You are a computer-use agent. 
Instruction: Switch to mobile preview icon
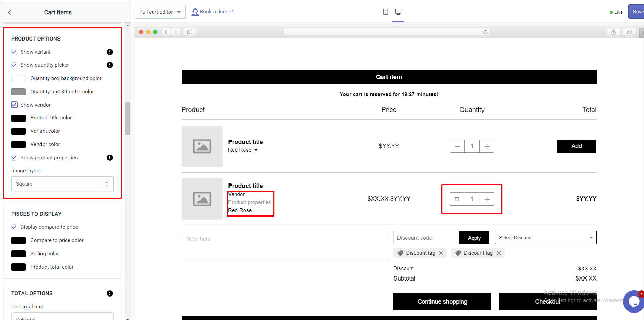pyautogui.click(x=385, y=12)
